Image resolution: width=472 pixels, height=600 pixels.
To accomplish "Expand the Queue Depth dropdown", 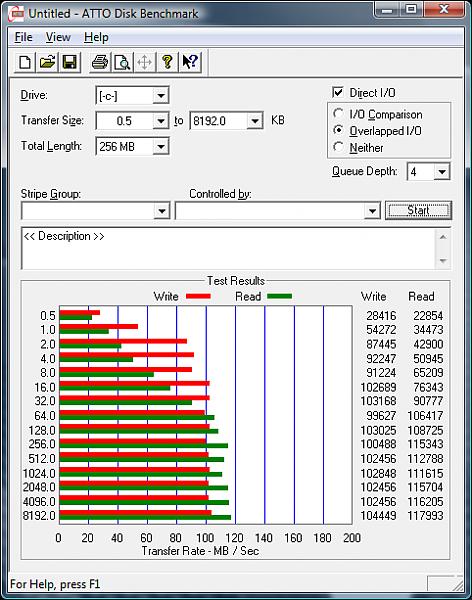I will point(442,172).
